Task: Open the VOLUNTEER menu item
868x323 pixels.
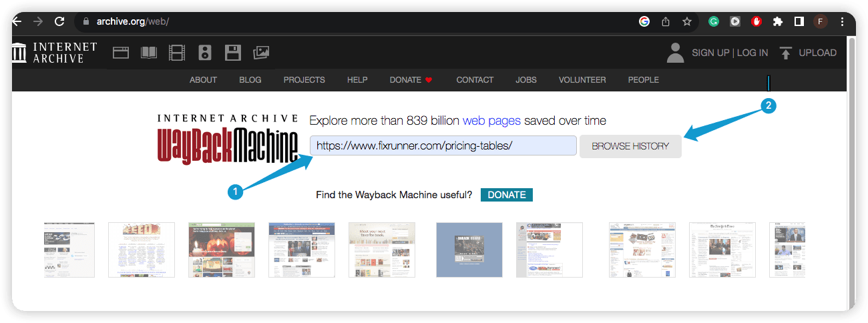Action: click(582, 79)
